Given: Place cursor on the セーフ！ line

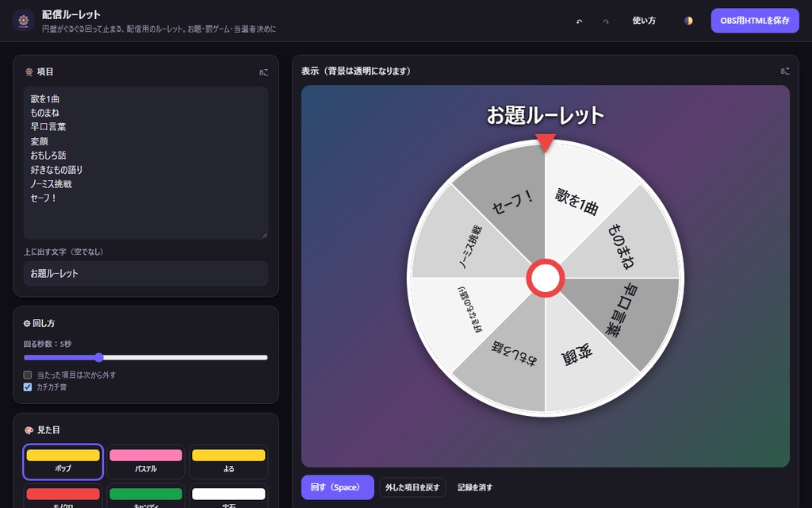Looking at the screenshot, I should pos(43,198).
